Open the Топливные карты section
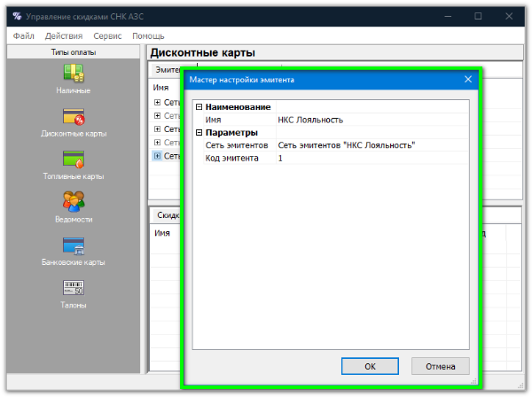532x397 pixels. [x=73, y=161]
